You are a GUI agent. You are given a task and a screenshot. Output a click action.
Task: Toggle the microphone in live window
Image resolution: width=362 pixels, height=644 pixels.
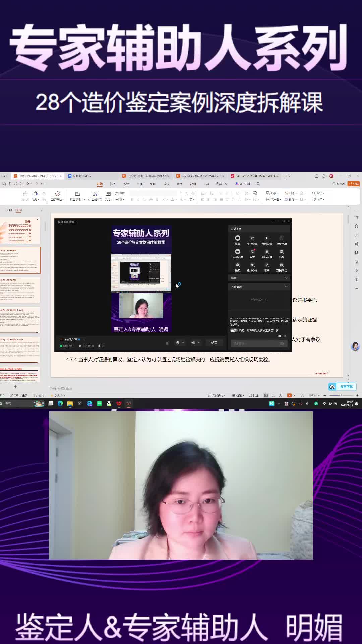tap(177, 342)
